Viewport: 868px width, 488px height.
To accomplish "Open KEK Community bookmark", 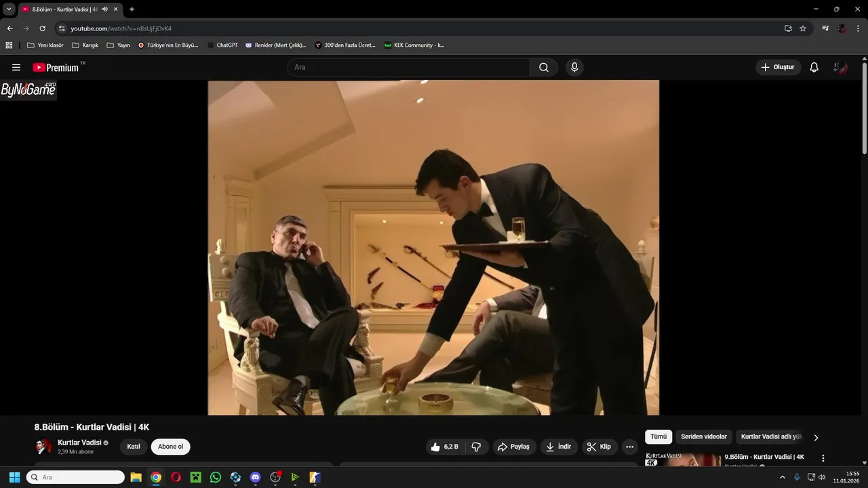I will pyautogui.click(x=414, y=45).
